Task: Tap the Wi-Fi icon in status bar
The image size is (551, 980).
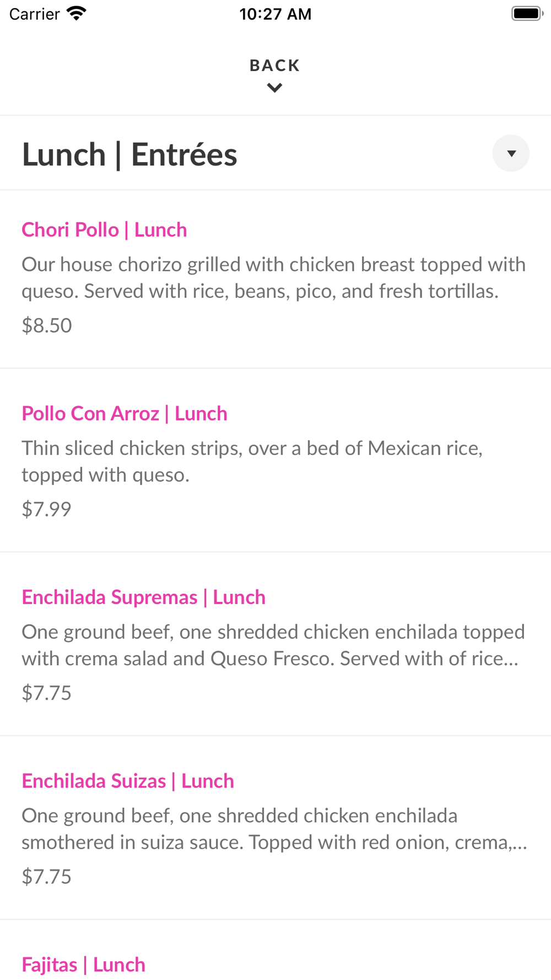Action: click(x=77, y=13)
